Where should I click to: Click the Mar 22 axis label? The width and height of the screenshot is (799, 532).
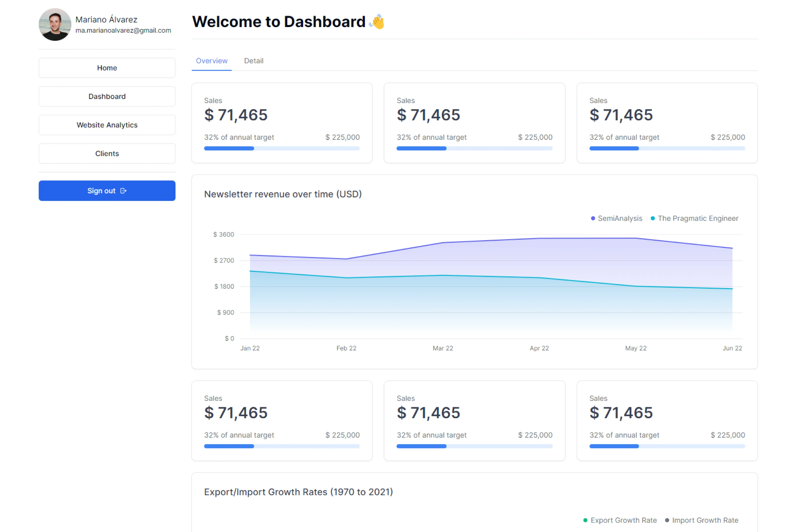pyautogui.click(x=442, y=348)
